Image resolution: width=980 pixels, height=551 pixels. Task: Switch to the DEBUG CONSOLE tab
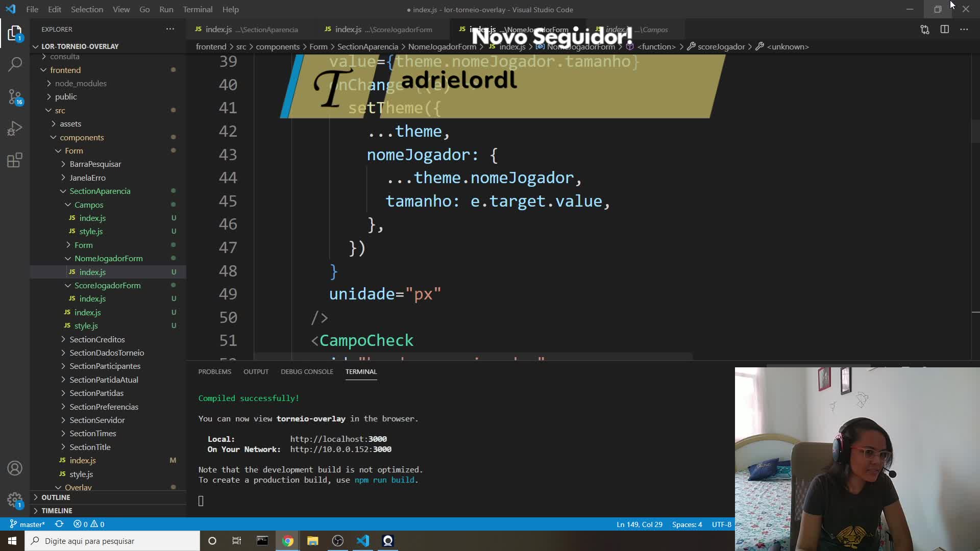(x=307, y=371)
